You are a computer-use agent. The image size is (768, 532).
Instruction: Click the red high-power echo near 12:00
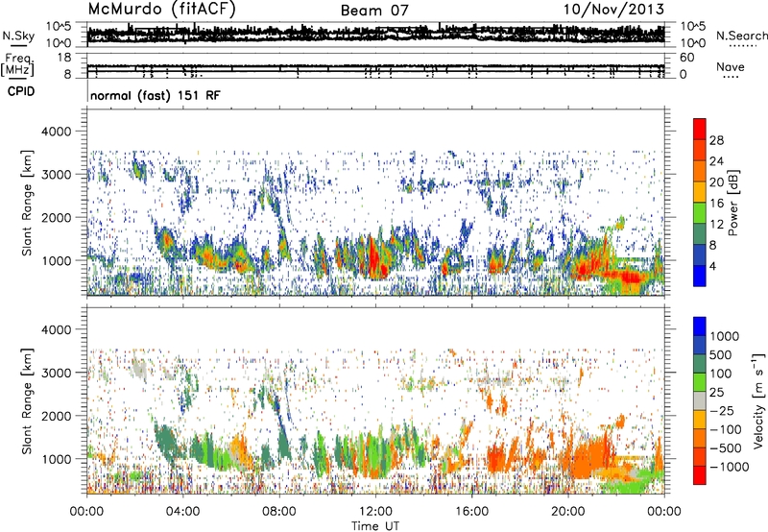click(x=374, y=257)
